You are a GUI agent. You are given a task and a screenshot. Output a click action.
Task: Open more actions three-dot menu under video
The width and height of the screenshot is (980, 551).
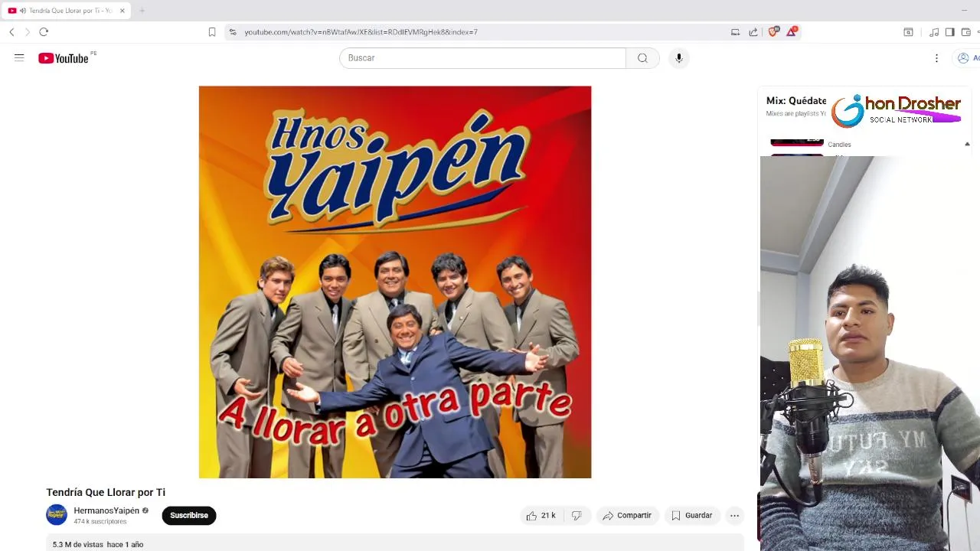click(734, 515)
